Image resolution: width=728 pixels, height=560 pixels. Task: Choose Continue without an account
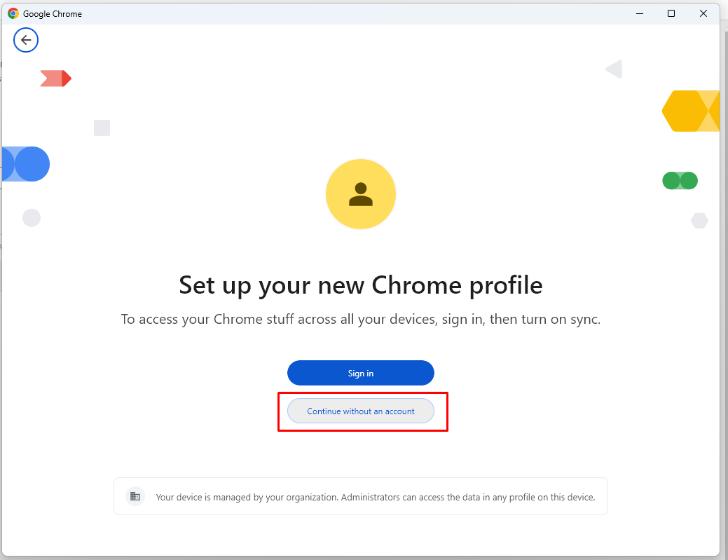[360, 411]
